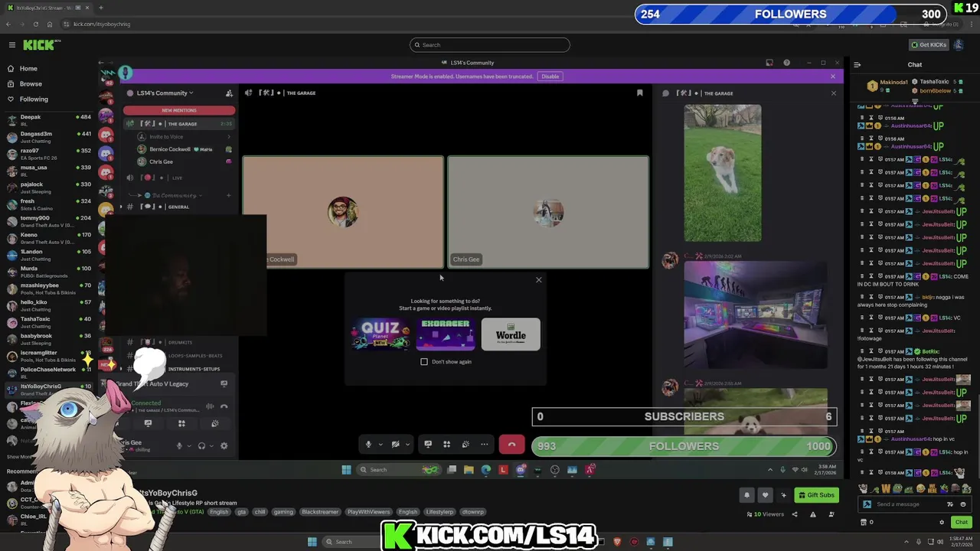Send message with Chat button

(x=961, y=522)
